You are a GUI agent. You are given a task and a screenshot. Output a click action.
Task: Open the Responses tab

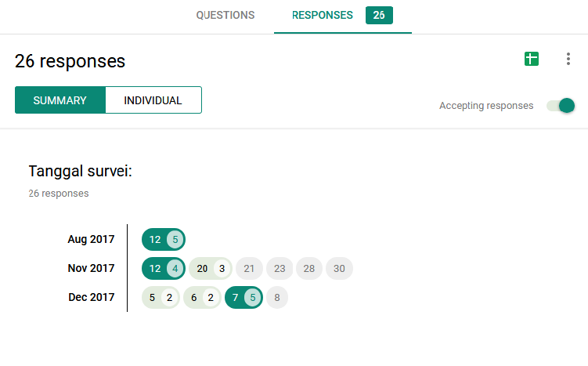pos(322,15)
